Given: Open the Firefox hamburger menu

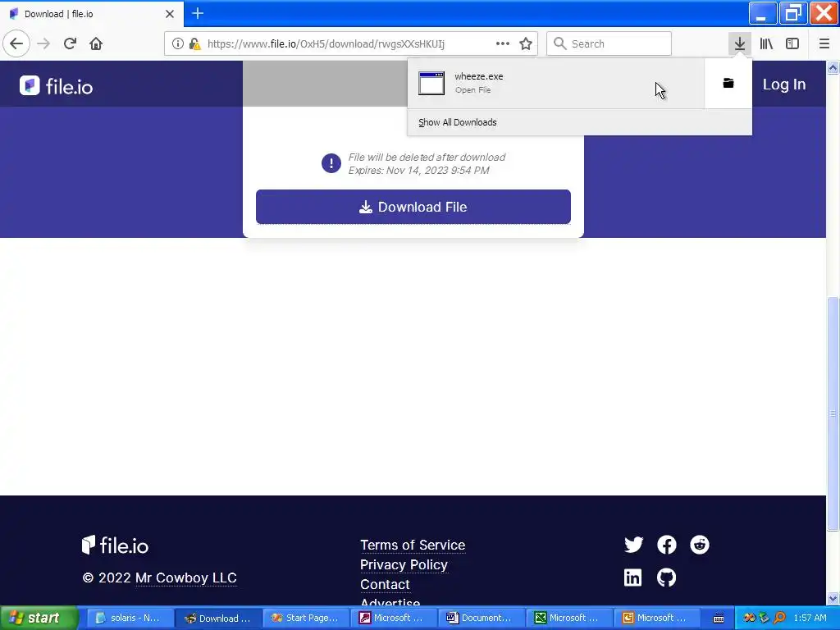Looking at the screenshot, I should coord(824,43).
